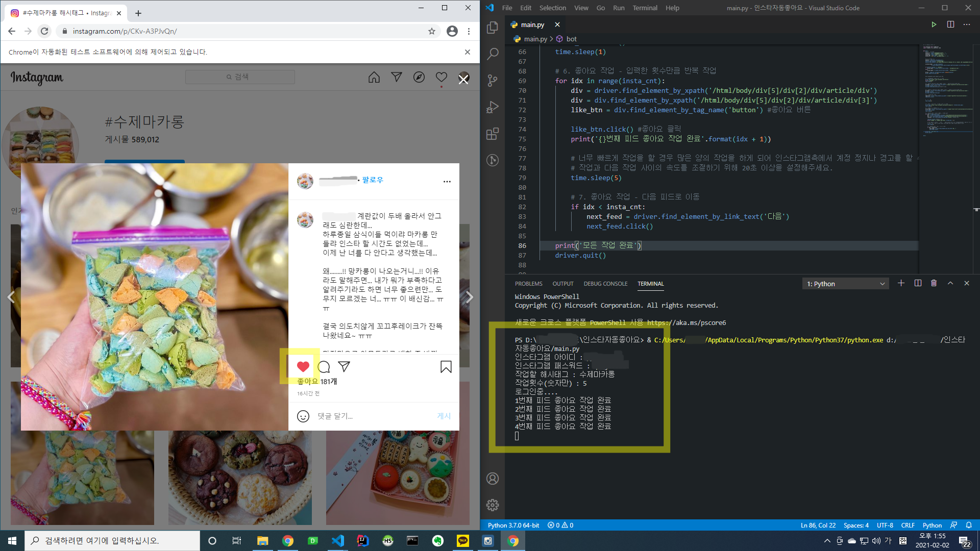Split the editor to the right
Screen dimensions: 980x551
click(950, 24)
